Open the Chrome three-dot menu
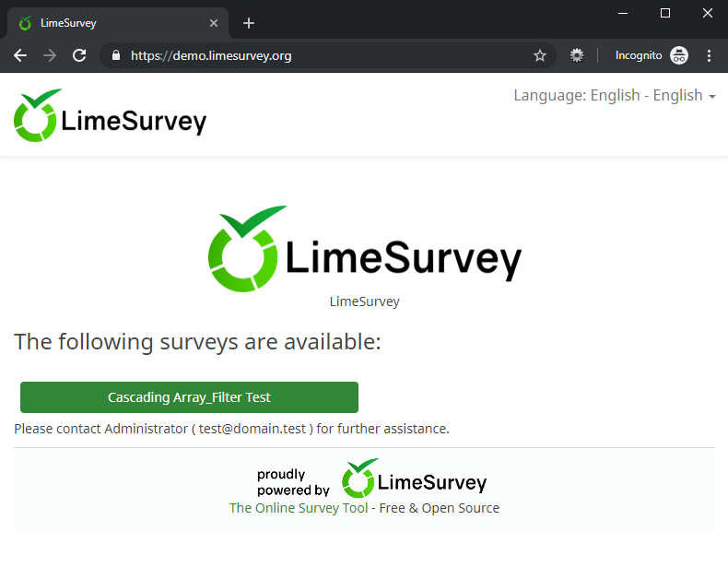This screenshot has width=728, height=567. click(710, 55)
